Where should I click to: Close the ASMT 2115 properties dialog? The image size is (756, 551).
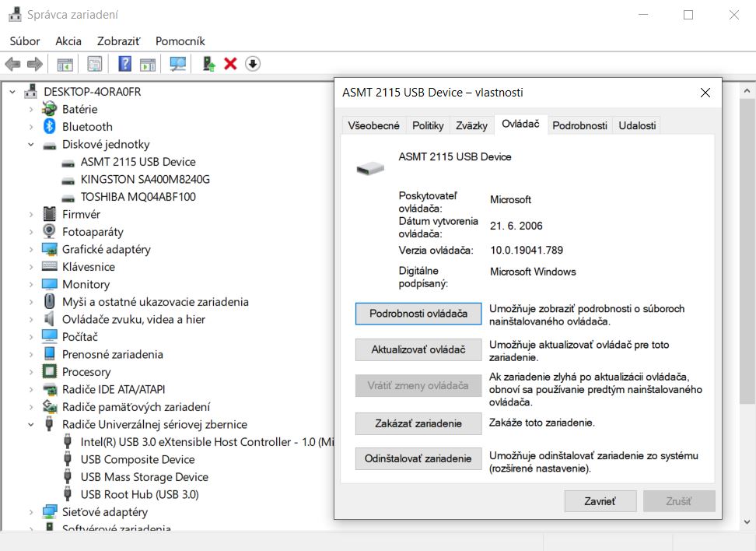point(705,93)
